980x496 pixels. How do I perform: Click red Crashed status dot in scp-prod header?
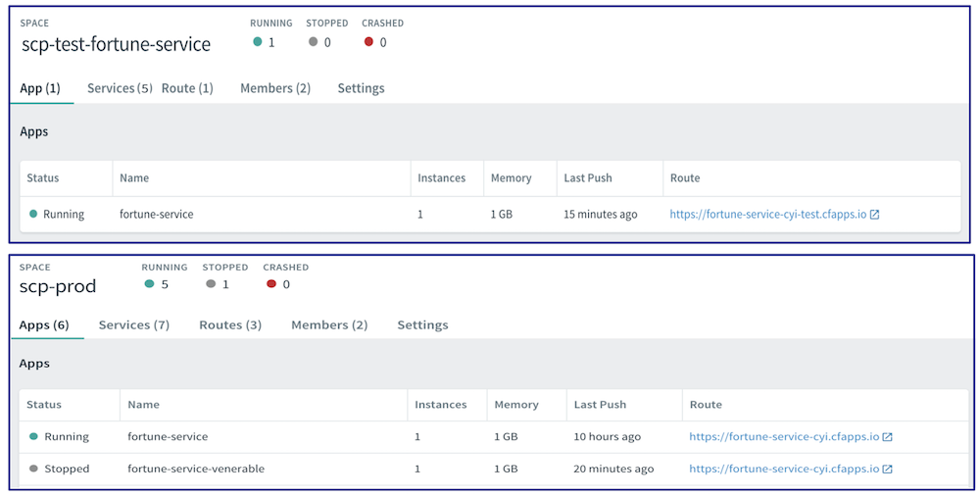tap(271, 284)
